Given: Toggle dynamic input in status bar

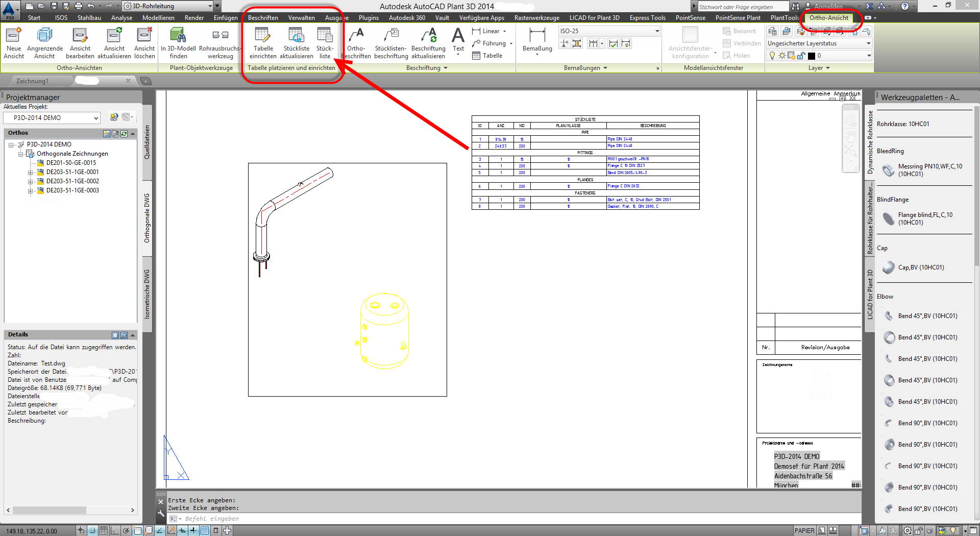Looking at the screenshot, I should click(x=182, y=530).
